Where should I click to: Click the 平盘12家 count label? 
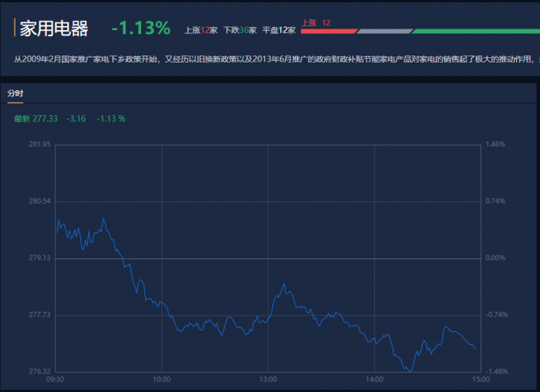278,30
